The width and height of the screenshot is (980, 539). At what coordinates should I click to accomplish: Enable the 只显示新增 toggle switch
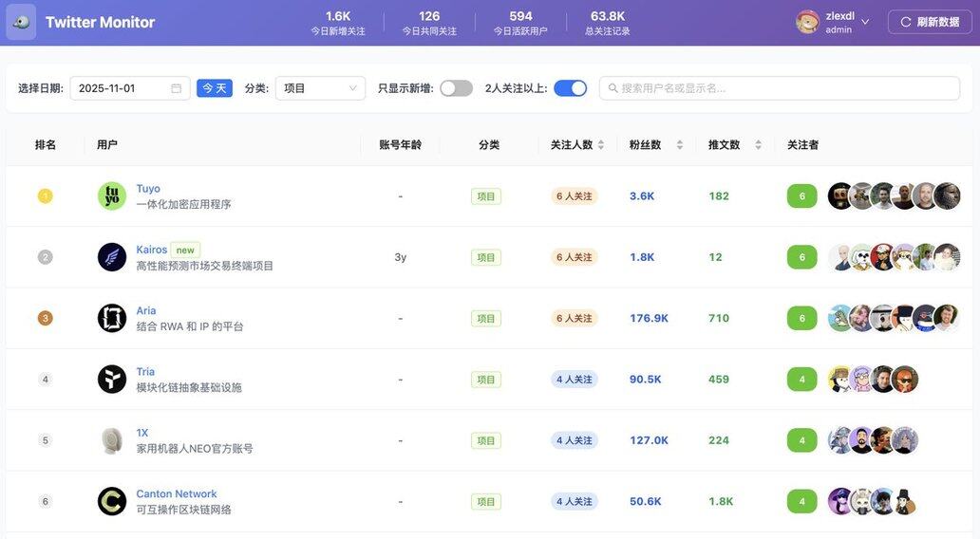pyautogui.click(x=456, y=88)
